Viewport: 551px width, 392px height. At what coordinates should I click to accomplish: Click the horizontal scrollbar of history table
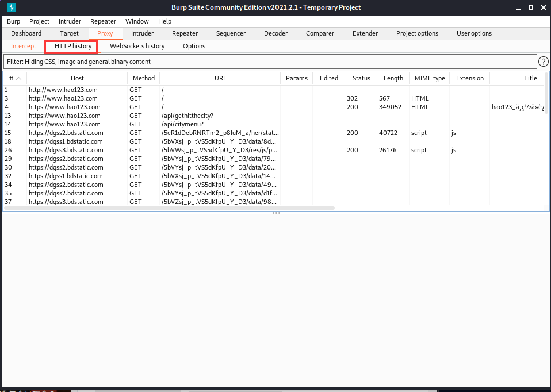click(169, 208)
